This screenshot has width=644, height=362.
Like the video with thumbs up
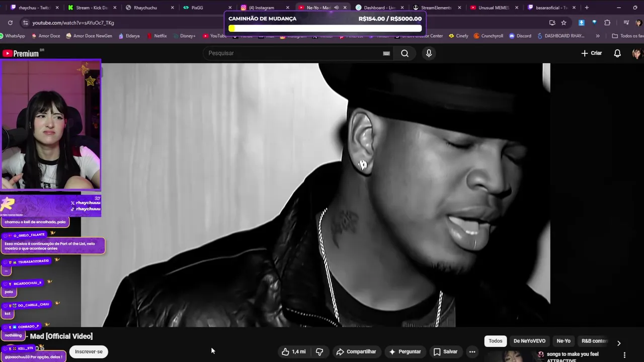[294, 351]
